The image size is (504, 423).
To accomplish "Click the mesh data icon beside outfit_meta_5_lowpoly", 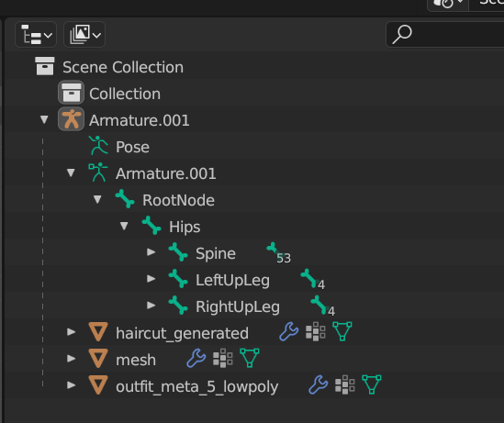I will (x=372, y=384).
